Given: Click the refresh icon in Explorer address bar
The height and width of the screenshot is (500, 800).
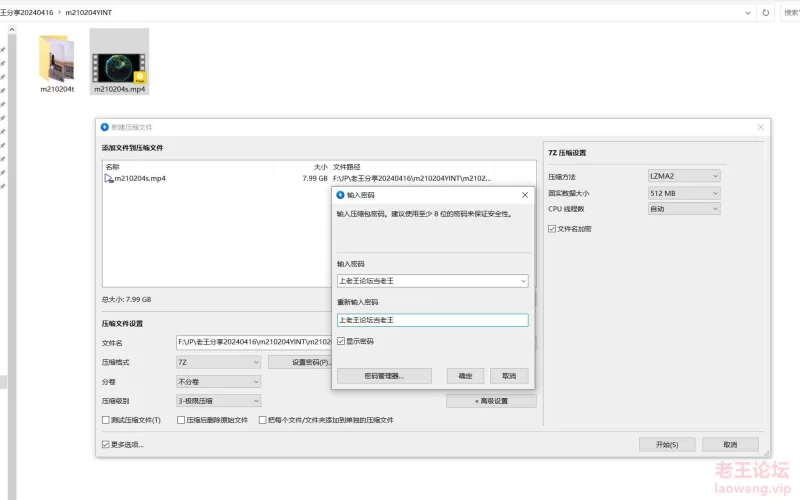Looking at the screenshot, I should [765, 13].
